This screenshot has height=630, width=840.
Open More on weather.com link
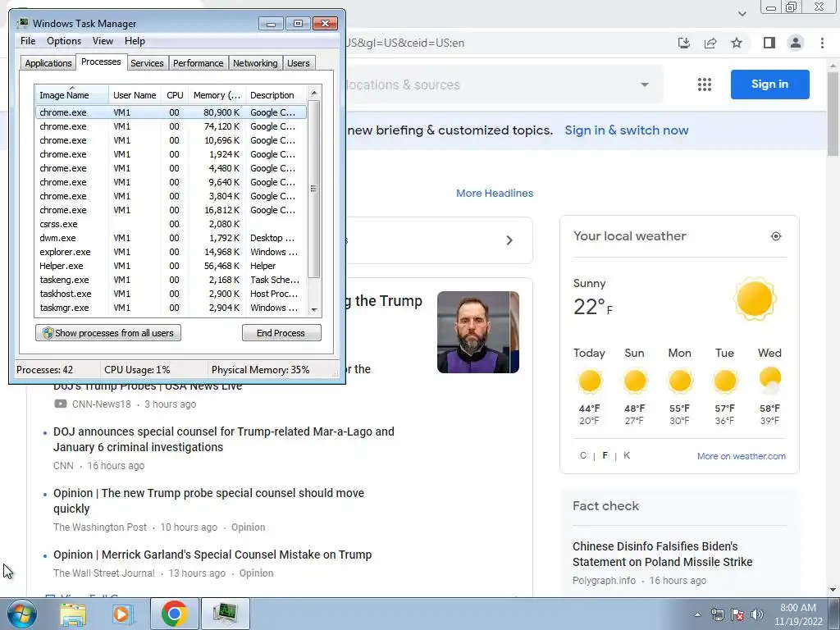pos(741,456)
